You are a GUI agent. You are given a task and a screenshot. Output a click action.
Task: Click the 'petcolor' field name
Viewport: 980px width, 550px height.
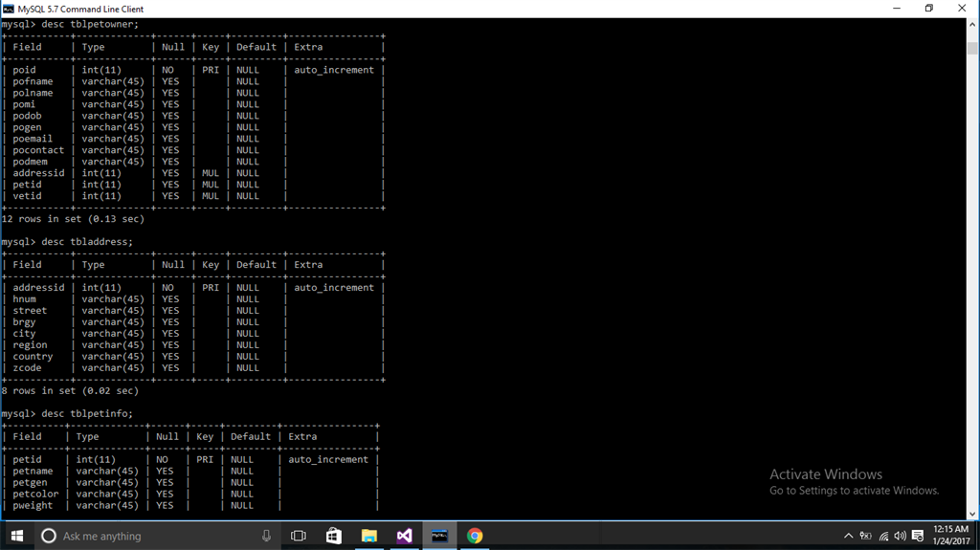[x=35, y=494]
